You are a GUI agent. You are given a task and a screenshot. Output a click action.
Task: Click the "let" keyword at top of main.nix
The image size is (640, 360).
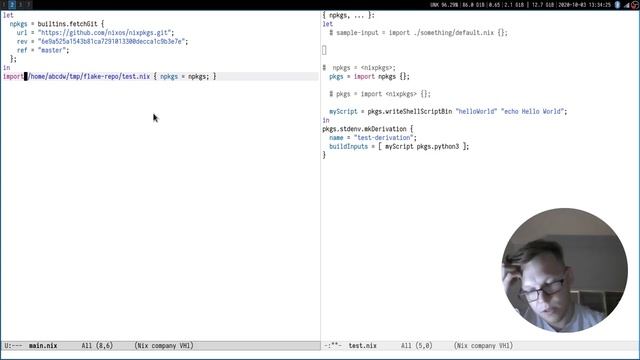[8, 15]
